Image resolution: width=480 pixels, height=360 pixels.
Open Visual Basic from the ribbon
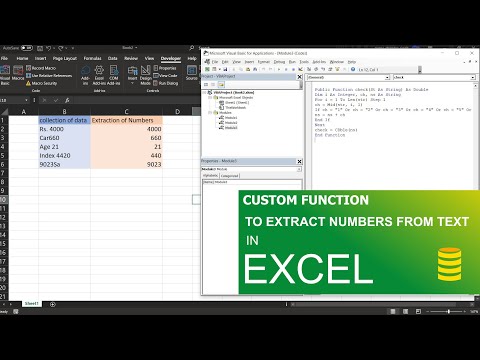pos(5,75)
